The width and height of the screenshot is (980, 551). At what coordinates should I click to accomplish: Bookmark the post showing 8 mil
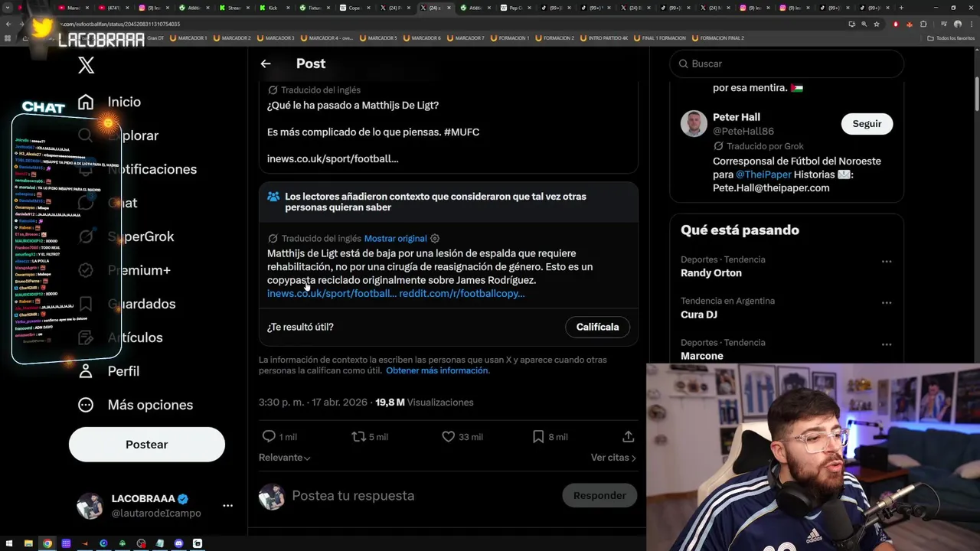(538, 436)
